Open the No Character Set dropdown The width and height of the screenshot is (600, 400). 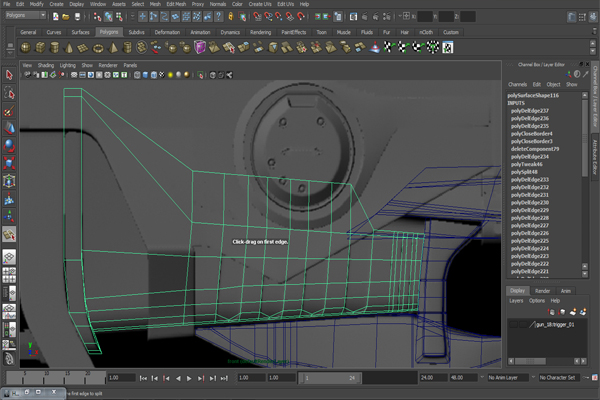(559, 378)
